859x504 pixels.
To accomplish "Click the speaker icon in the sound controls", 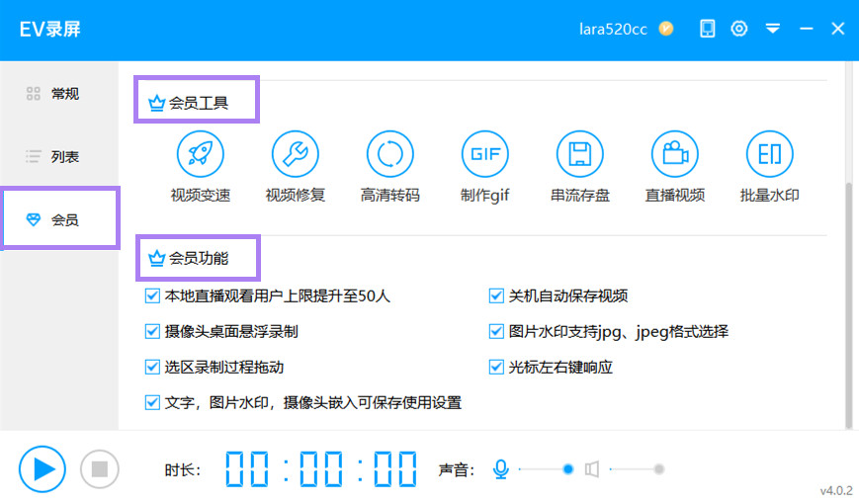I will pos(592,469).
